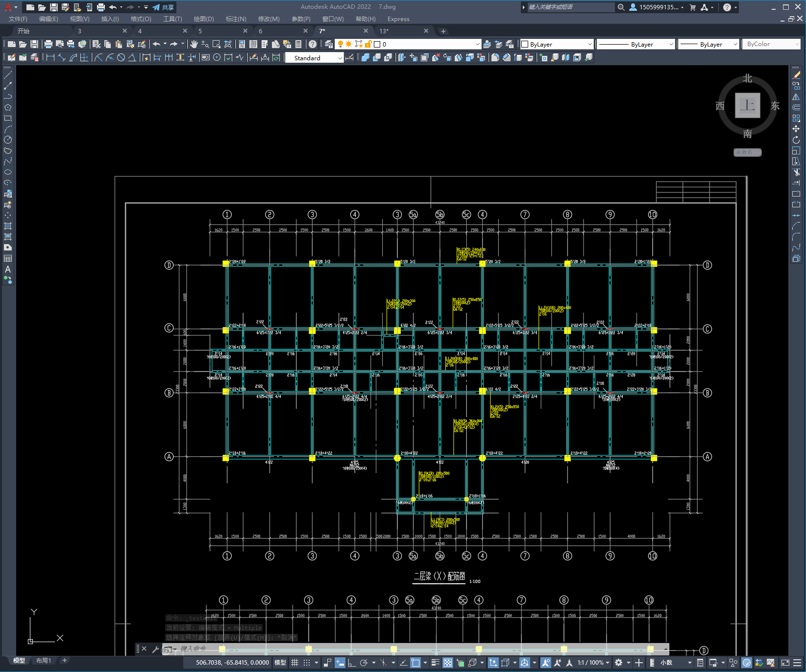806x672 pixels.
Task: Click the Hatch tool in left toolbar
Action: 8,226
